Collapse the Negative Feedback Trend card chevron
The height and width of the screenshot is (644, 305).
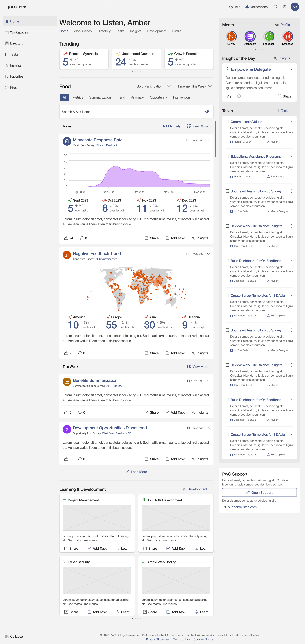pyautogui.click(x=208, y=254)
